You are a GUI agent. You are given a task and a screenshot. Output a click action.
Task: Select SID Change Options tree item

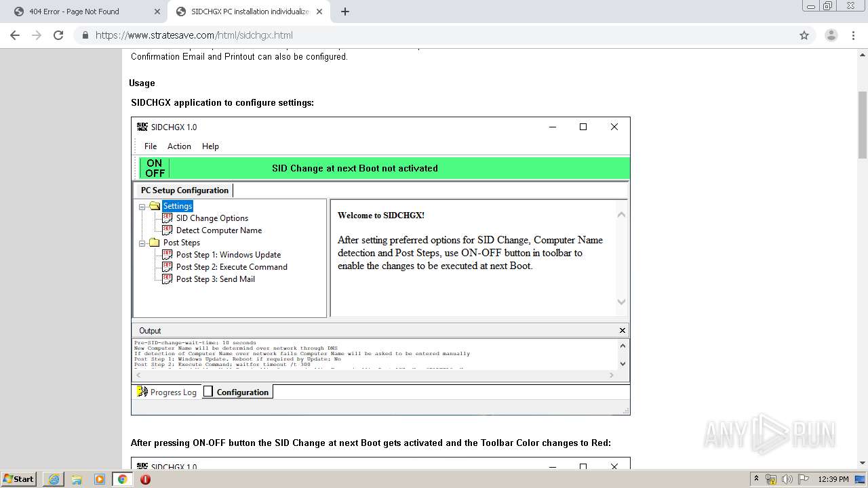coord(212,218)
